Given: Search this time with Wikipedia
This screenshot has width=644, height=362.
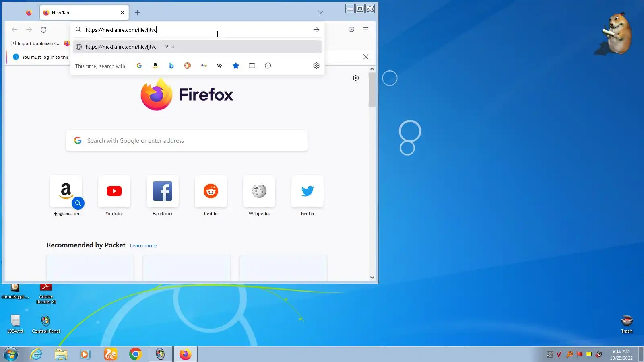Looking at the screenshot, I should coord(220,66).
